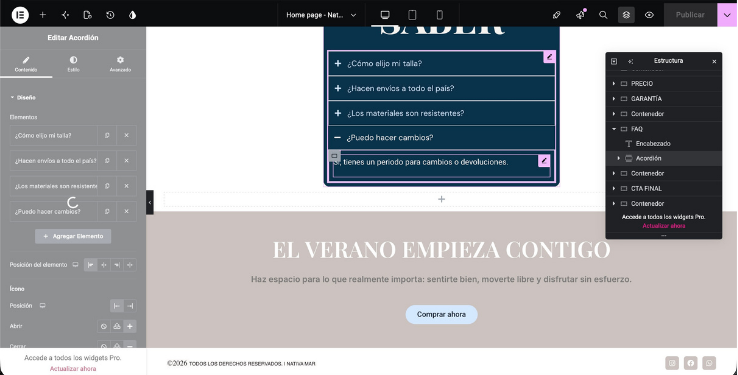Expand '¿Los materiales son resistentes?' on canvas
Viewport: 738px width, 375px height.
coord(441,113)
